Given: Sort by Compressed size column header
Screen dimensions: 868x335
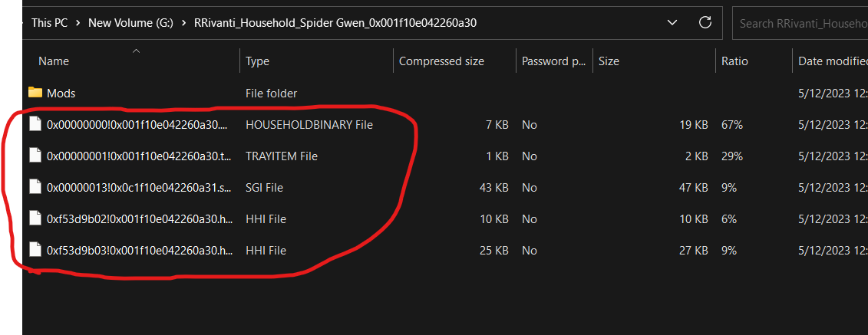Looking at the screenshot, I should tap(441, 61).
